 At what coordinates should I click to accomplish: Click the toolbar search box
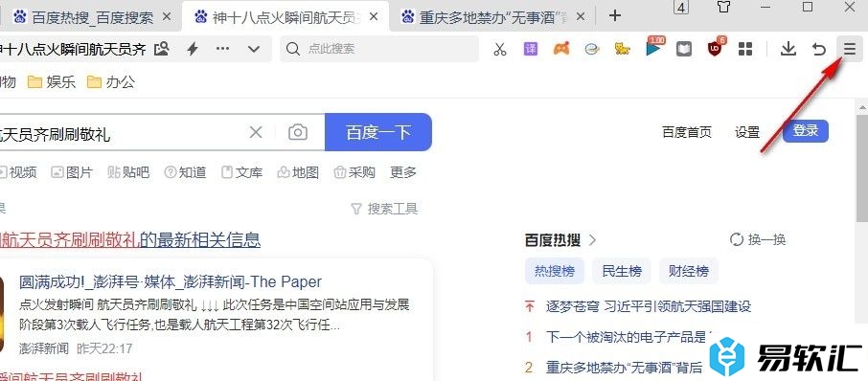click(379, 49)
